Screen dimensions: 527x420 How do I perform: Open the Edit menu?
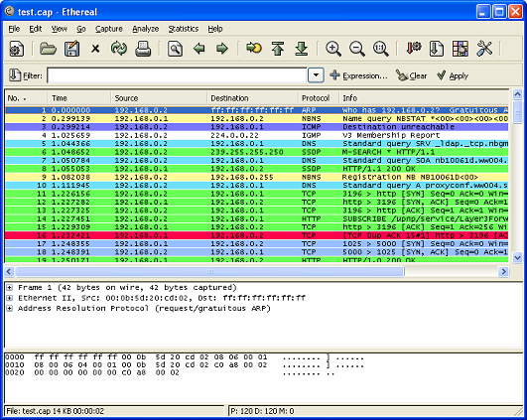pyautogui.click(x=36, y=29)
